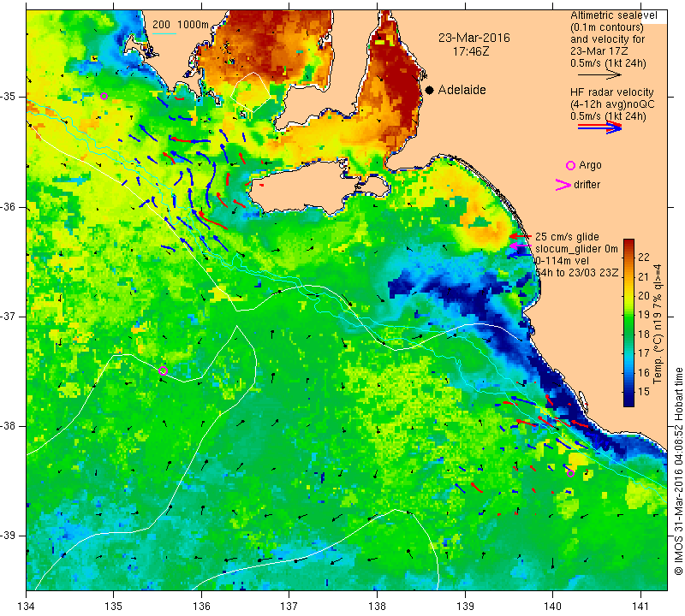The height and width of the screenshot is (616, 685).
Task: Click the black Adelaide city dot
Action: point(430,90)
